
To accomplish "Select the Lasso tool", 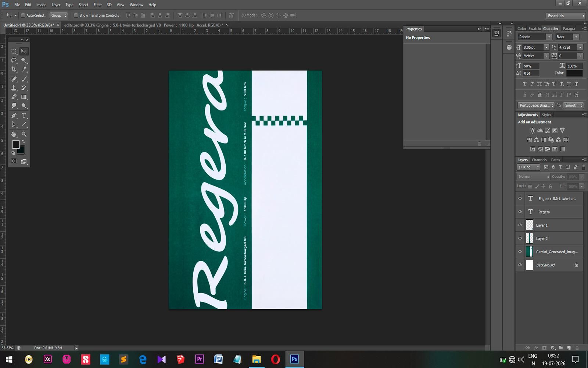I will click(14, 60).
